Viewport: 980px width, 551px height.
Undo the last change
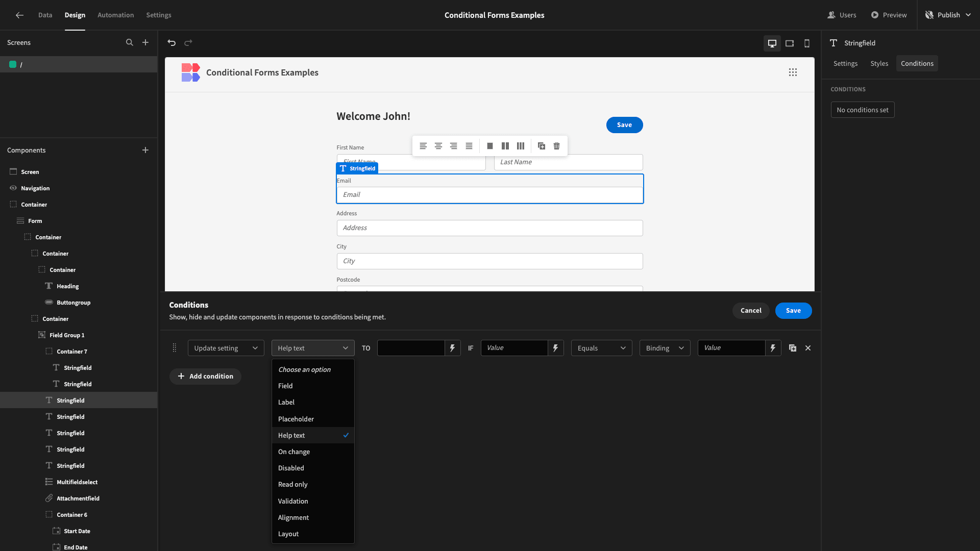tap(171, 43)
